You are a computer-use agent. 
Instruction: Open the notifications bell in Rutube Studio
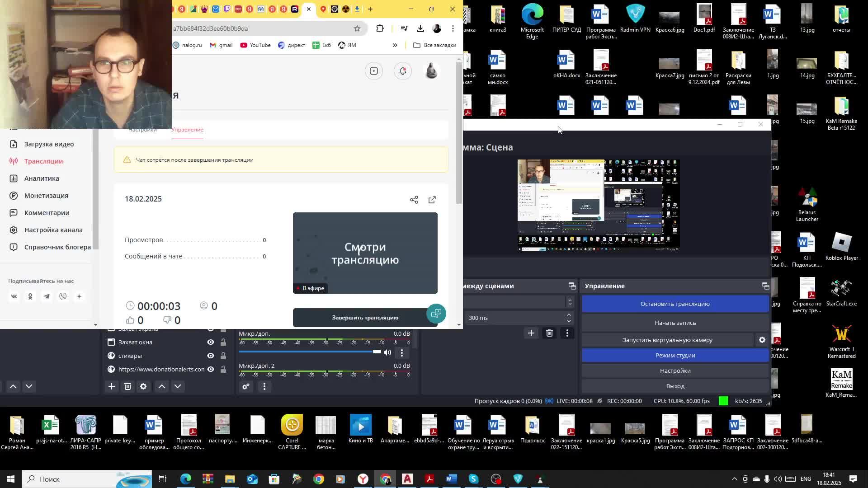tap(402, 71)
